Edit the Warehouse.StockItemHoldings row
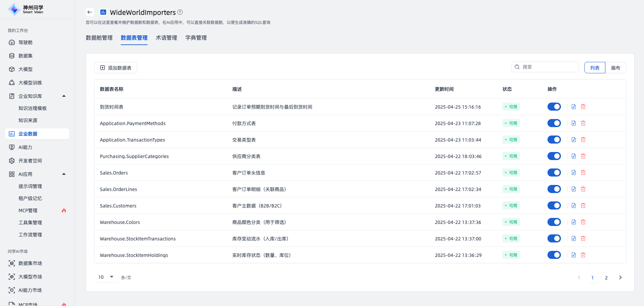The width and height of the screenshot is (644, 306). [x=574, y=255]
